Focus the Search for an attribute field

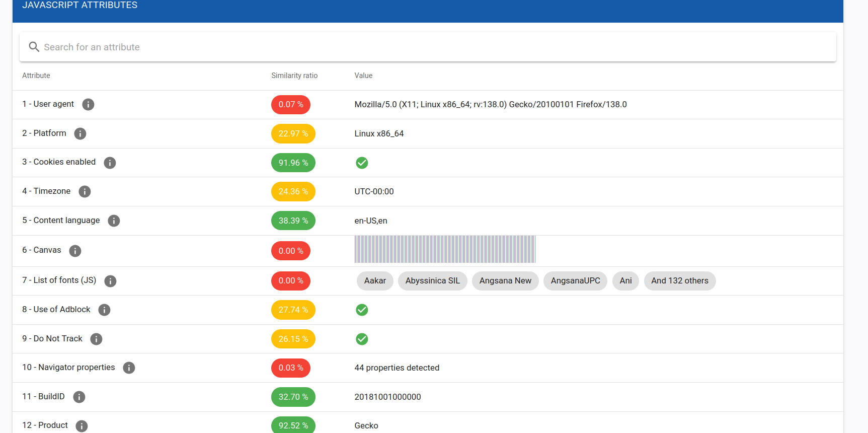[x=428, y=47]
